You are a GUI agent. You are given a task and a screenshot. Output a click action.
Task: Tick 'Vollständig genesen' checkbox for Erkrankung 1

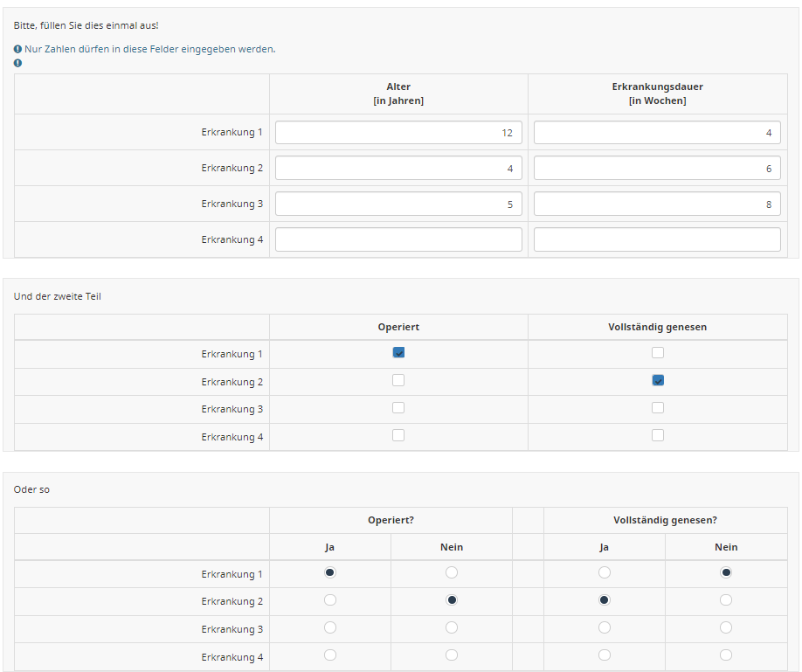point(658,353)
